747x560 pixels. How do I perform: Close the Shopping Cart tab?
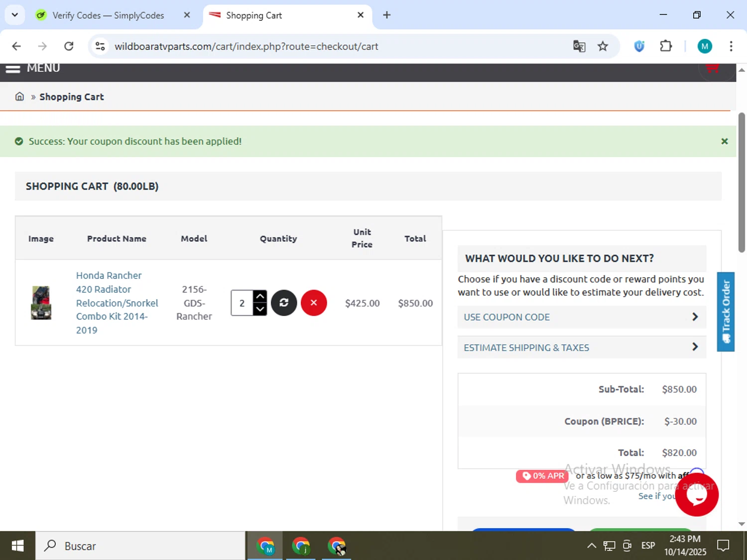(361, 15)
